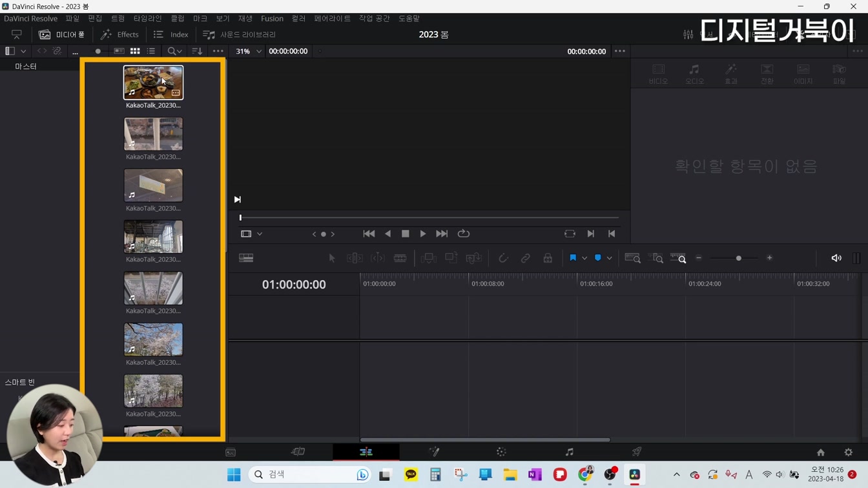Play the timeline forward
868x488 pixels.
pos(423,234)
